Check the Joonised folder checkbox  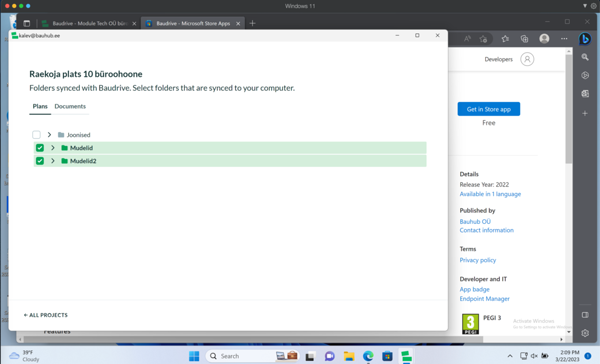36,135
